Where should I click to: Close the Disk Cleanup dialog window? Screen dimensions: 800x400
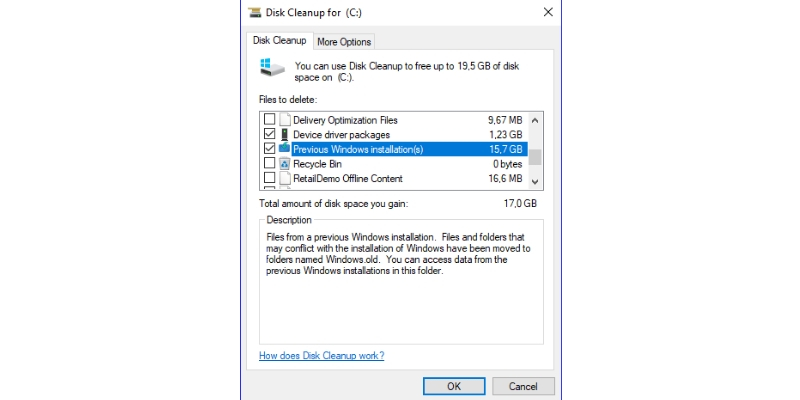pos(547,12)
